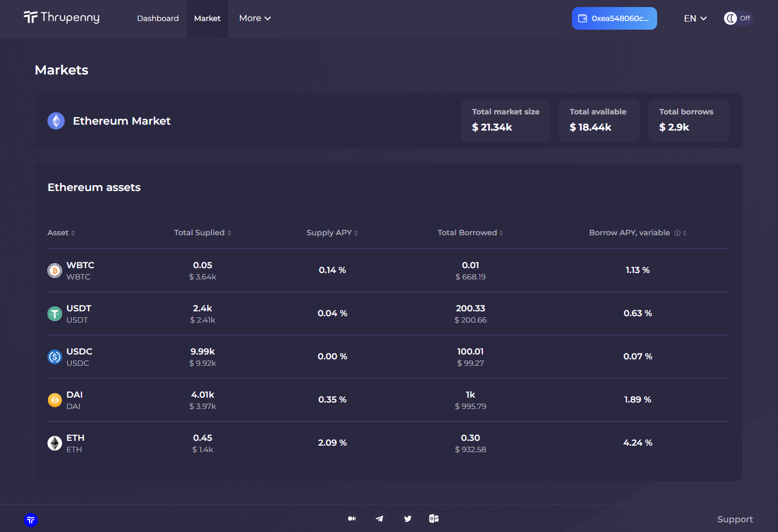
Task: Sort by the Supply APY column arrows
Action: [x=356, y=233]
